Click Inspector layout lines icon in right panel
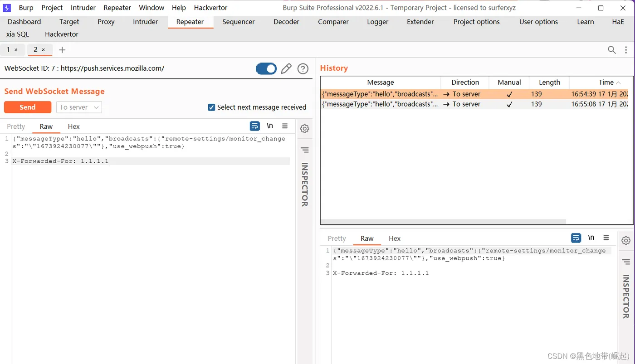This screenshot has height=364, width=635. click(626, 262)
